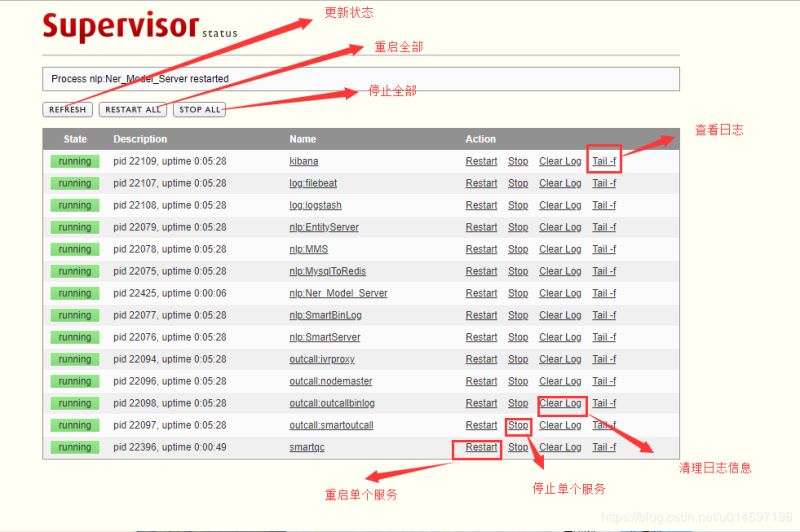Restart the smartqc process
Image resolution: width=800 pixels, height=532 pixels.
[x=481, y=447]
